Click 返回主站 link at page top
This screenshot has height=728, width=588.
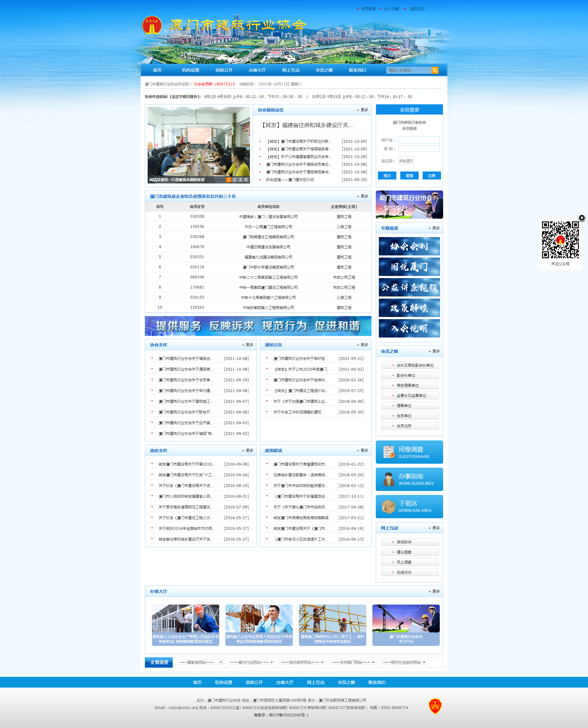pyautogui.click(x=417, y=9)
